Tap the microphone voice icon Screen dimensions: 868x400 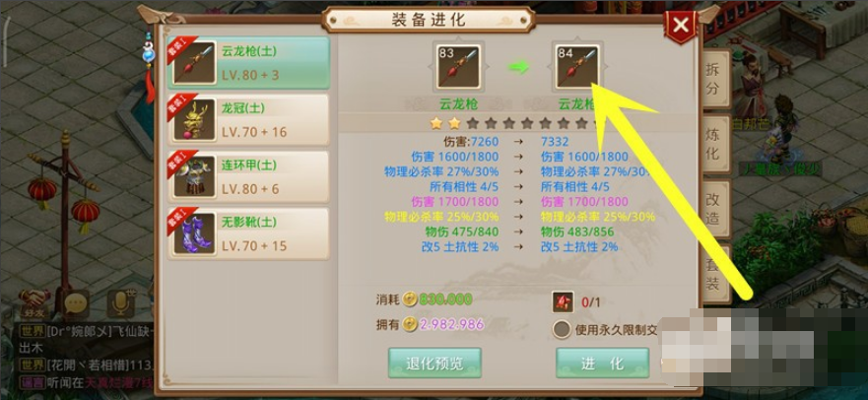pyautogui.click(x=120, y=303)
